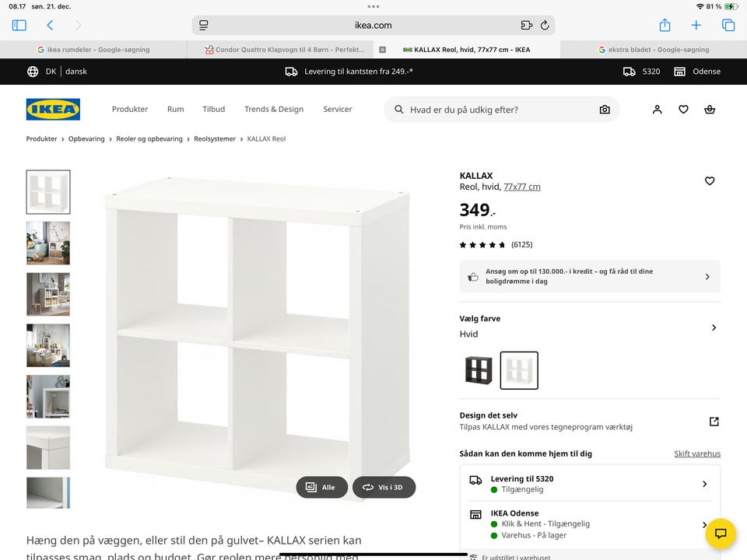
Task: Close the KALLAX Reol tab
Action: coord(382,50)
